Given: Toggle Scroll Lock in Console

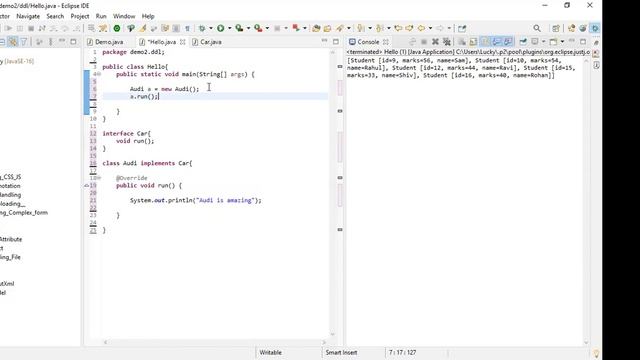Looking at the screenshot, I should point(473,42).
